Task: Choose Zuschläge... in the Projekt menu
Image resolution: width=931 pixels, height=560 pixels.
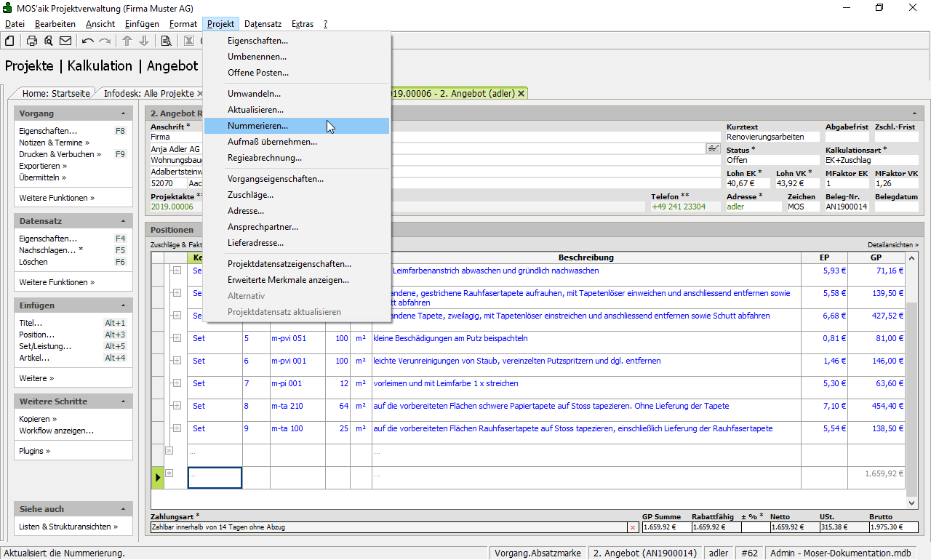Action: pos(250,195)
